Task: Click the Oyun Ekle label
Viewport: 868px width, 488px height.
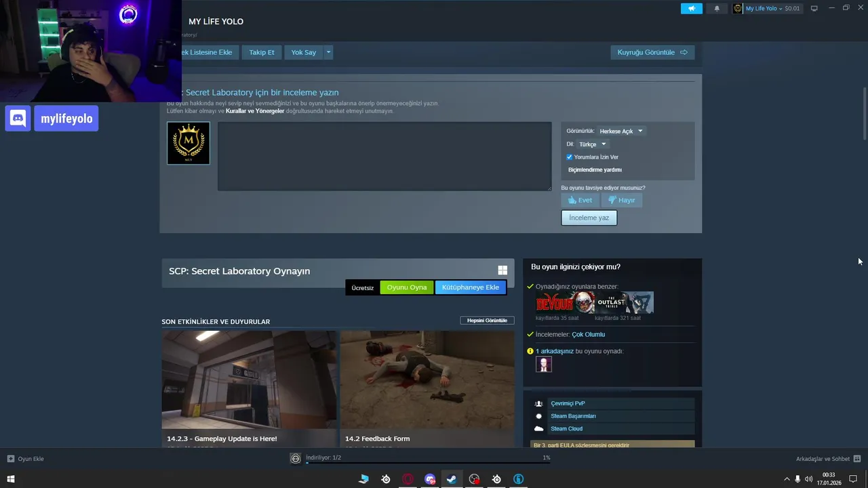Action: 31,459
